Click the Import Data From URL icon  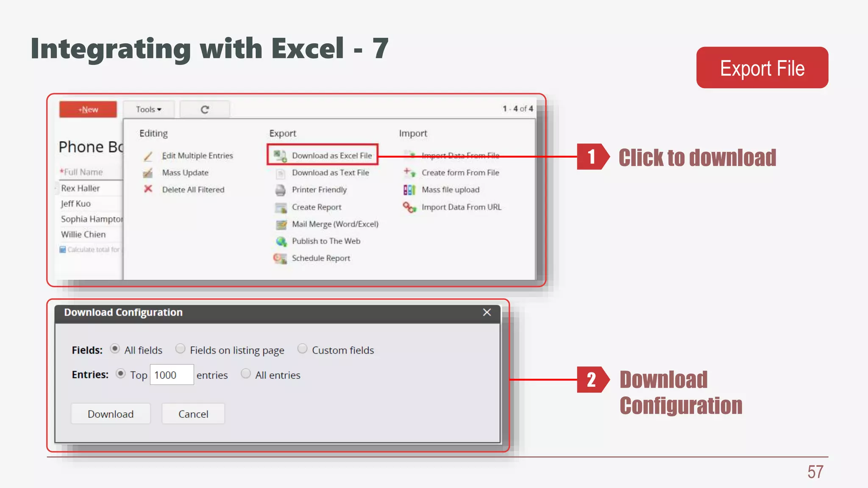pyautogui.click(x=409, y=207)
